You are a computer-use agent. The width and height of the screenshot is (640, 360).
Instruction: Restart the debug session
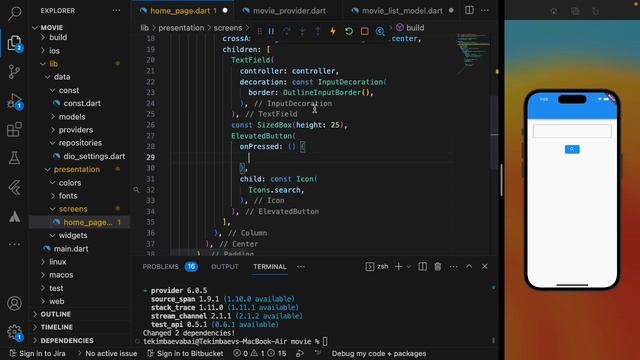349,31
